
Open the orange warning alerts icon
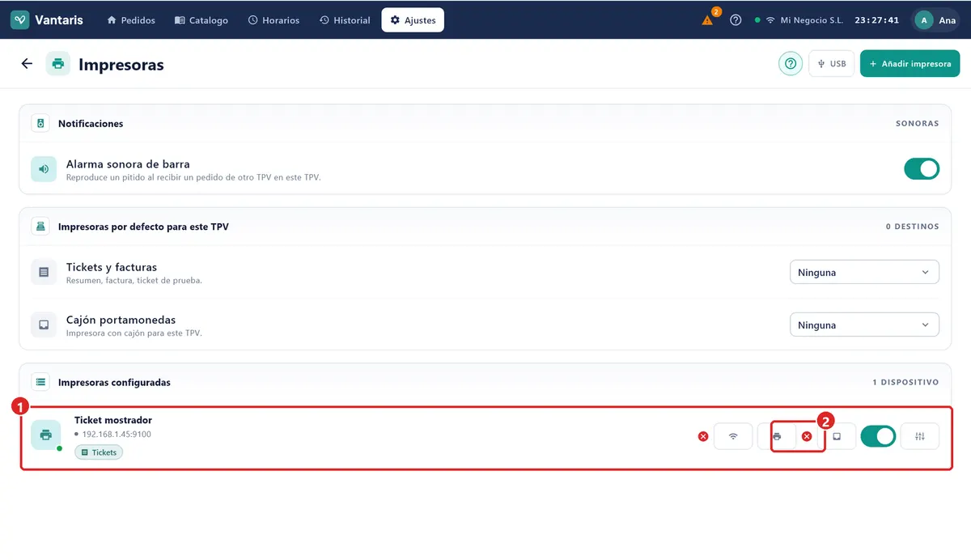[708, 20]
